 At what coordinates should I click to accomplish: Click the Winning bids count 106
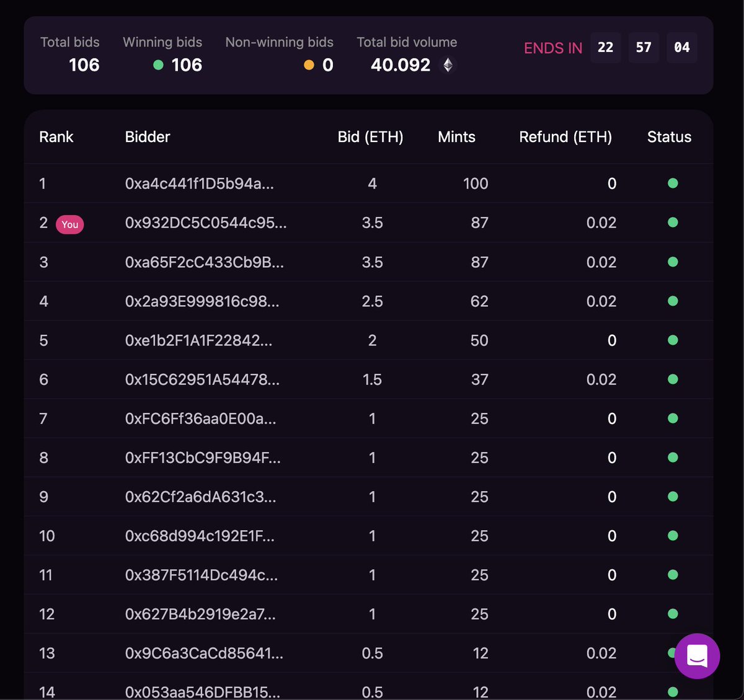187,65
